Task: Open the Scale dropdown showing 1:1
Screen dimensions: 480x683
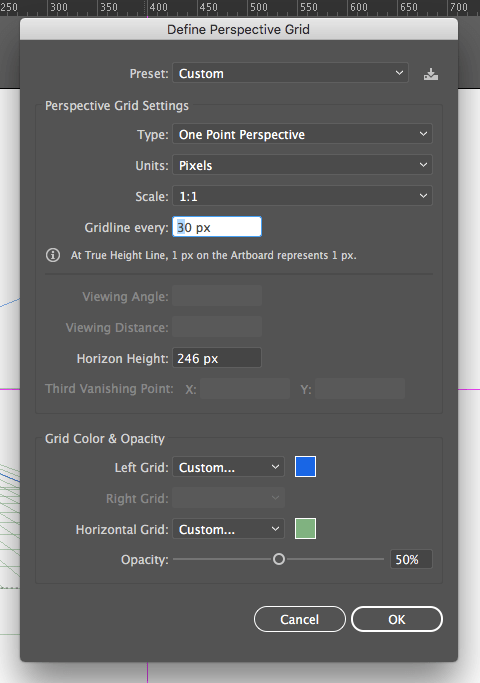Action: pyautogui.click(x=302, y=196)
